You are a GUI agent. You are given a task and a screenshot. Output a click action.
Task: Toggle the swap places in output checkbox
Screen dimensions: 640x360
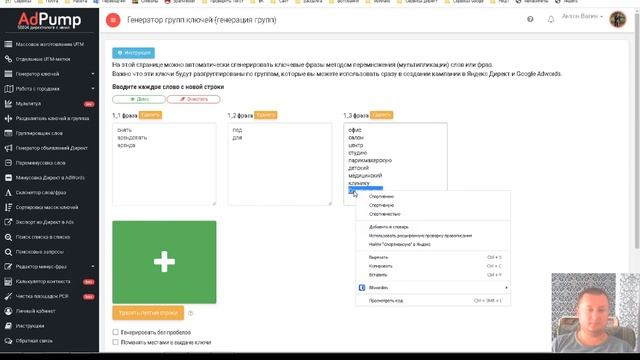(x=116, y=342)
